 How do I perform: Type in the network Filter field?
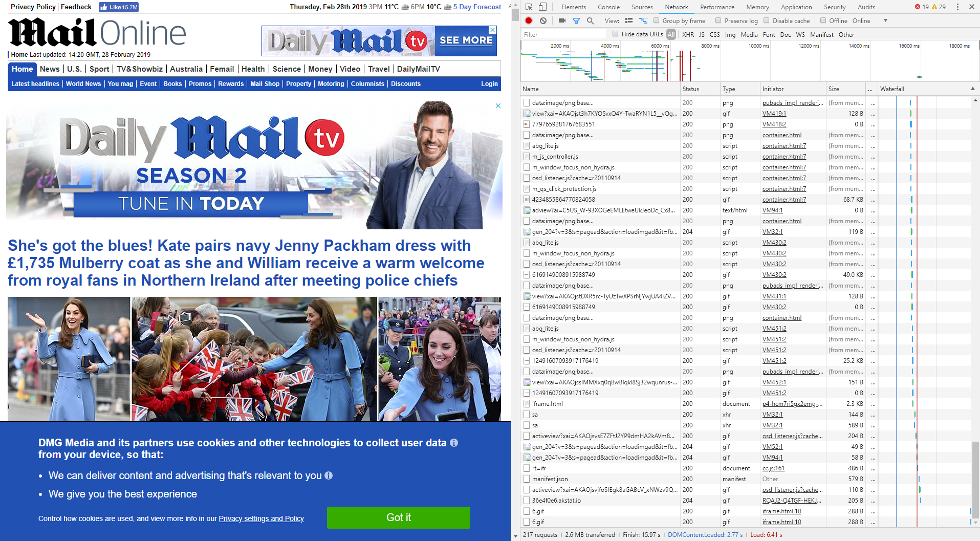click(x=563, y=35)
